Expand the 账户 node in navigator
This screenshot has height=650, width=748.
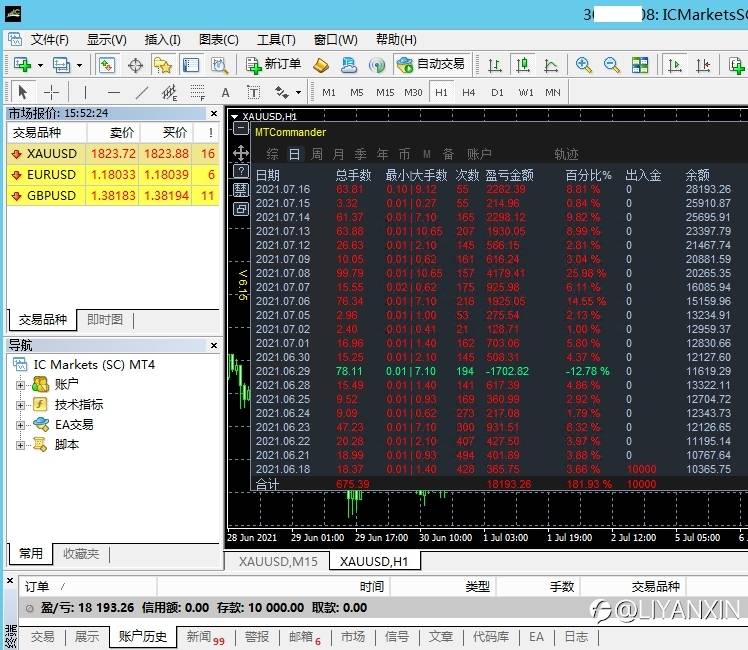[x=20, y=384]
